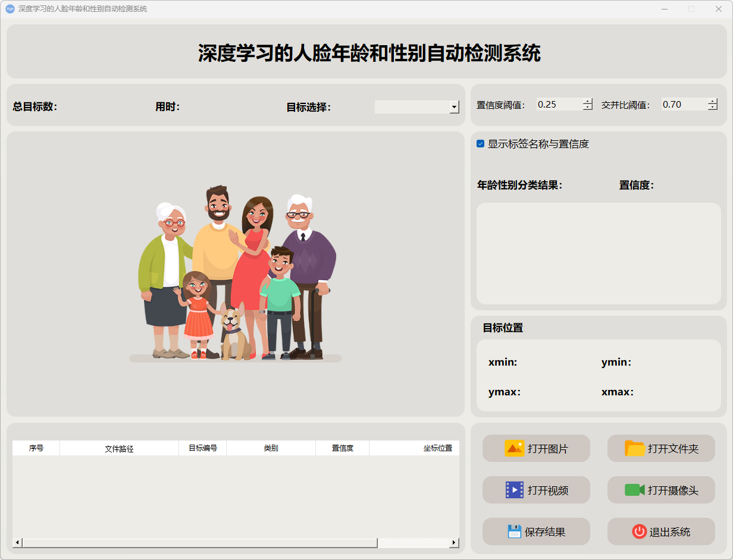Click the 置信度 table column header
Viewport: 733px width, 560px height.
(x=342, y=448)
